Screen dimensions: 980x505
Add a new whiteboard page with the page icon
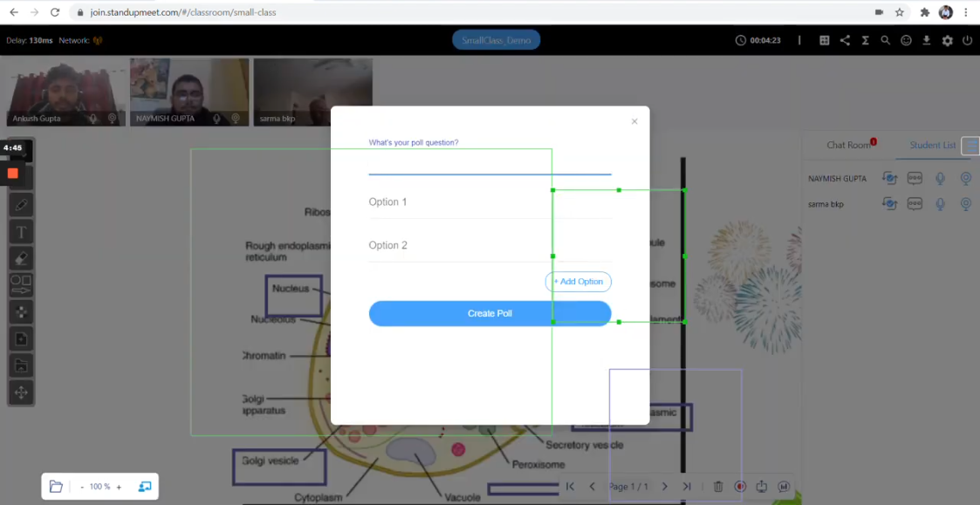tap(21, 338)
